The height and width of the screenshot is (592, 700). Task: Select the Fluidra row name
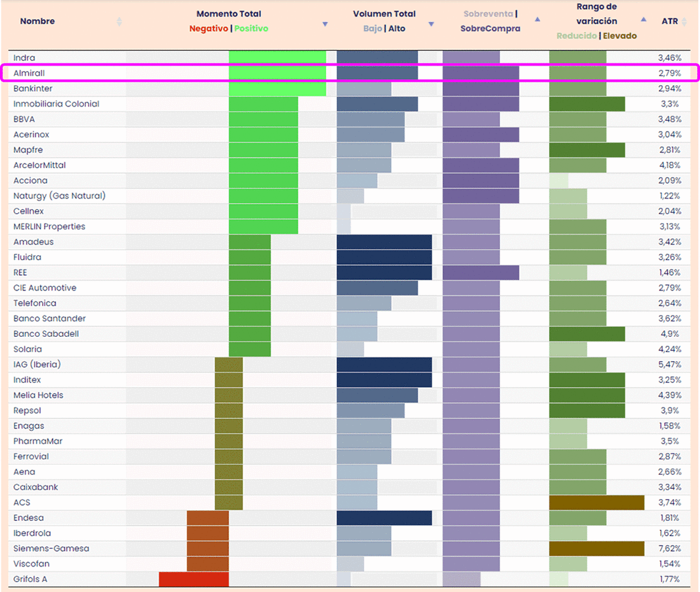[27, 258]
